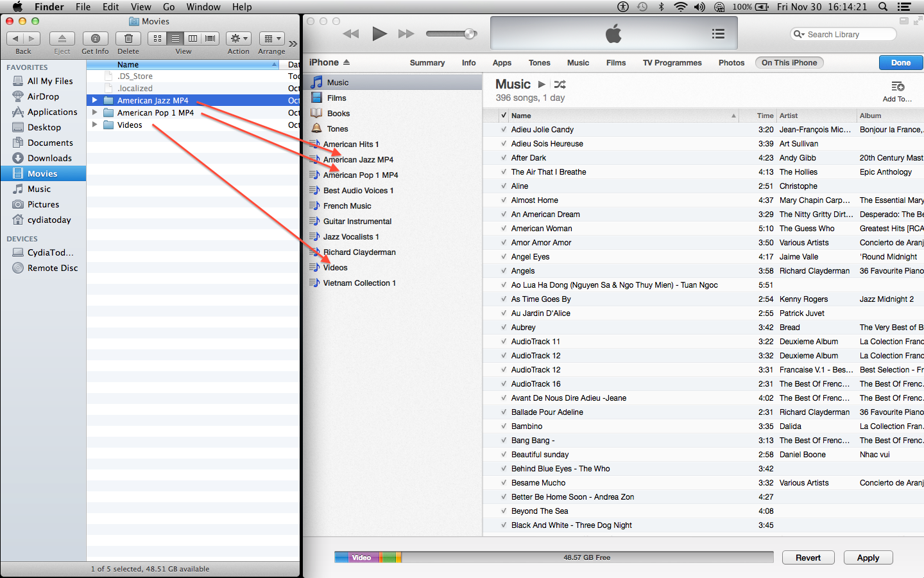The image size is (924, 578).
Task: Expand the Videos folder triangle
Action: [x=95, y=125]
